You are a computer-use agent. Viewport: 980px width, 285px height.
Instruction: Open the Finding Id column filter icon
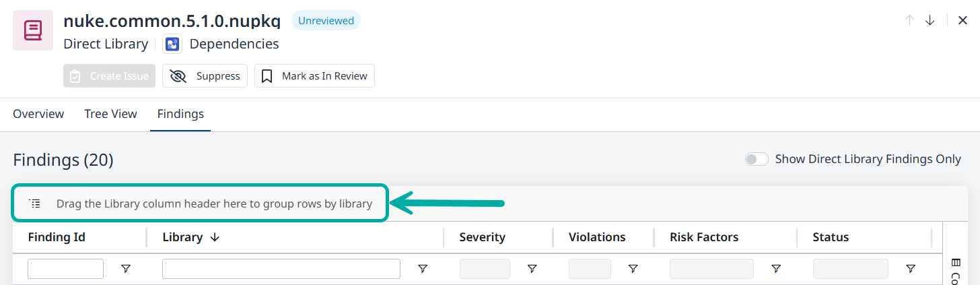pos(125,269)
